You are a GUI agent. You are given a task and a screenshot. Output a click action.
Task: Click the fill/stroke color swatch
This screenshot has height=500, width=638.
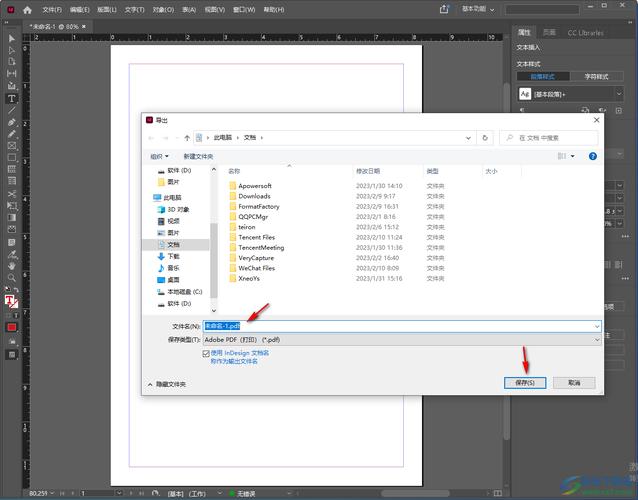click(11, 299)
